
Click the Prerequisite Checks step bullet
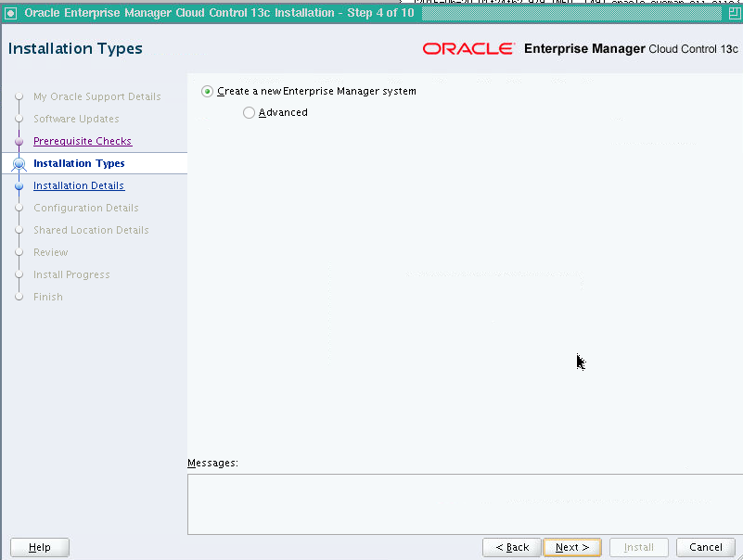point(19,141)
